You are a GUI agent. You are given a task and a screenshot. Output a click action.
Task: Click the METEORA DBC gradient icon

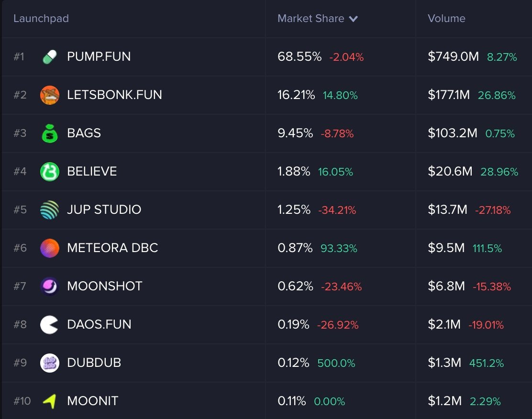(x=50, y=248)
